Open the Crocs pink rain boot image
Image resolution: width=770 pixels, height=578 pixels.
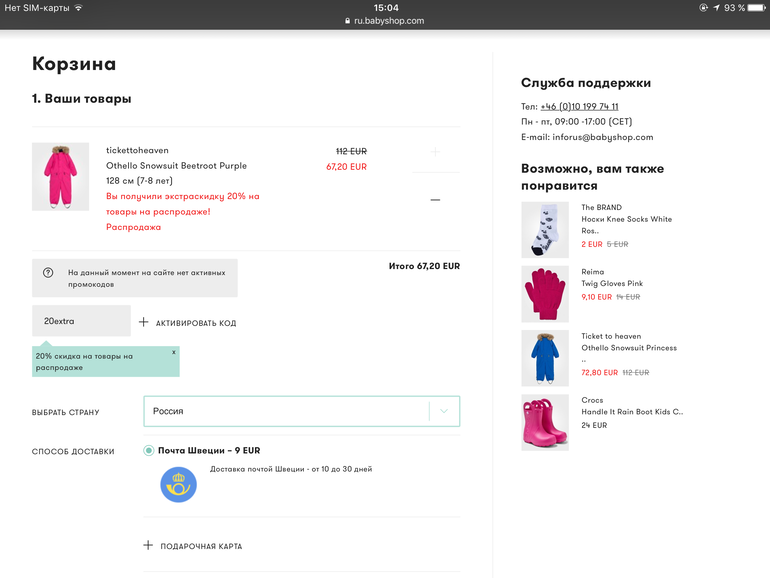(x=545, y=422)
